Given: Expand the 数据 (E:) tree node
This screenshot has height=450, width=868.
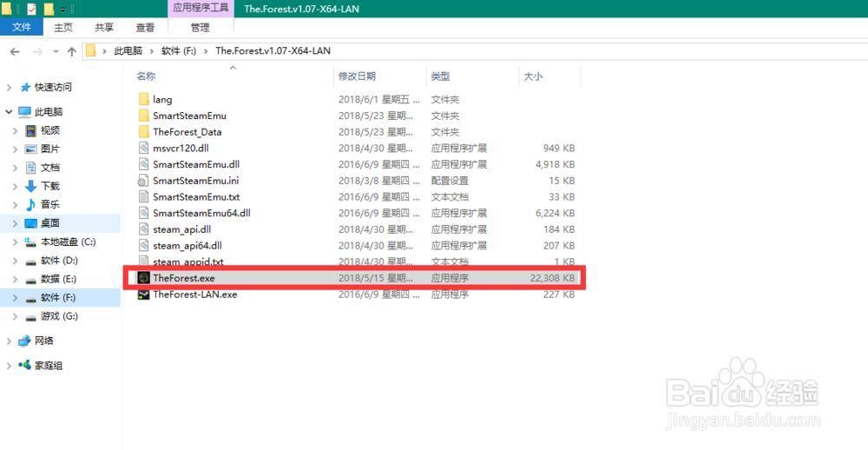Looking at the screenshot, I should pyautogui.click(x=16, y=279).
